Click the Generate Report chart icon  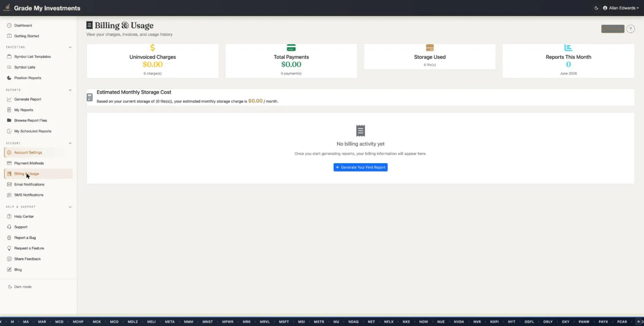9,99
